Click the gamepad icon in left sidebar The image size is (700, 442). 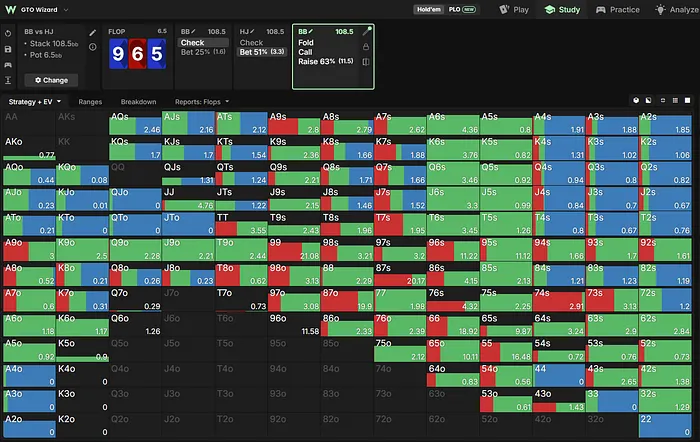click(8, 65)
